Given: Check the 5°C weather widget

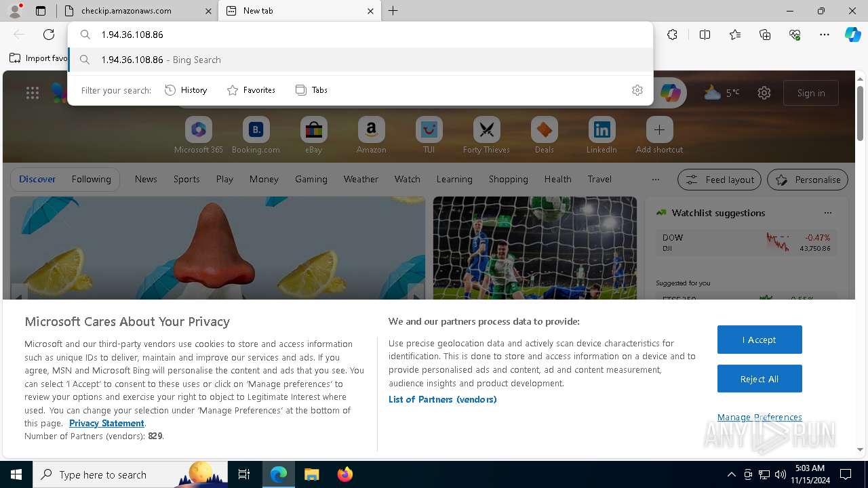Looking at the screenshot, I should click(x=722, y=93).
